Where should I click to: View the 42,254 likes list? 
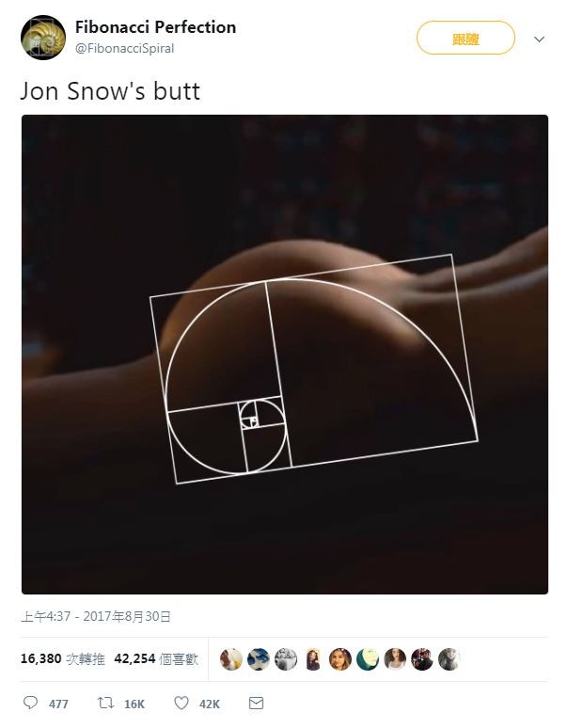tap(156, 658)
